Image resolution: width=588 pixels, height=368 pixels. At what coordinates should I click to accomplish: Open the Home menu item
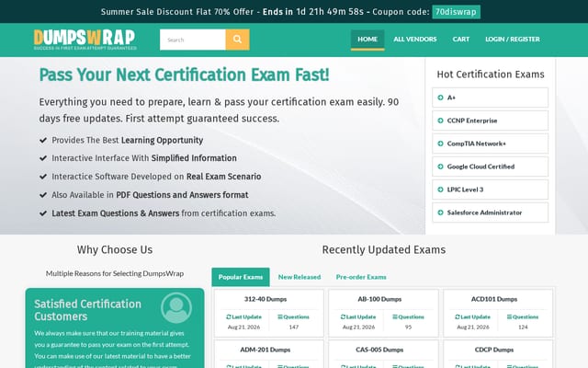click(x=367, y=40)
